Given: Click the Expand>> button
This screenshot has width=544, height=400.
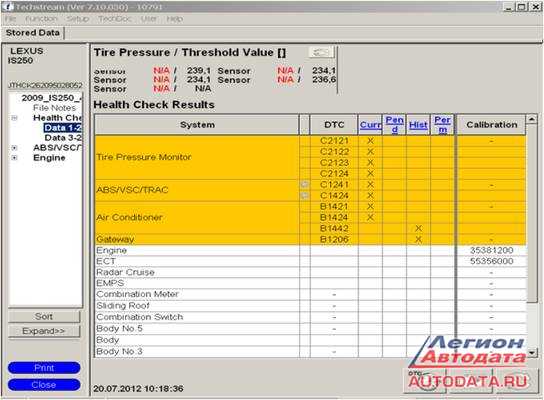Looking at the screenshot, I should (44, 331).
